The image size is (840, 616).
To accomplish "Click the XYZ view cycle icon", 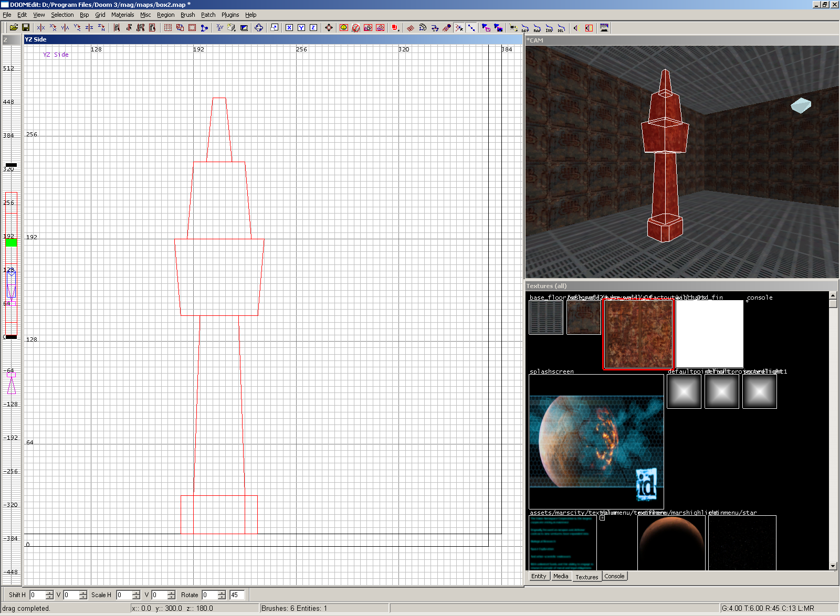I will (220, 28).
